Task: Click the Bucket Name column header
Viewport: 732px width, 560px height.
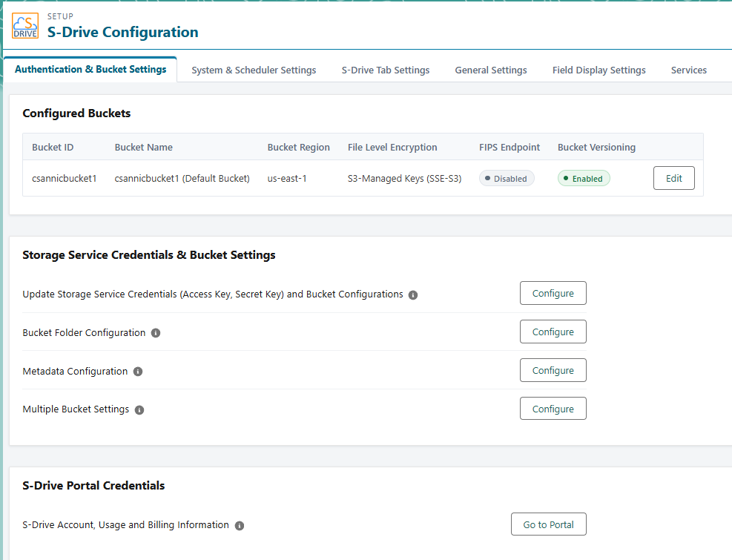Action: tap(144, 147)
